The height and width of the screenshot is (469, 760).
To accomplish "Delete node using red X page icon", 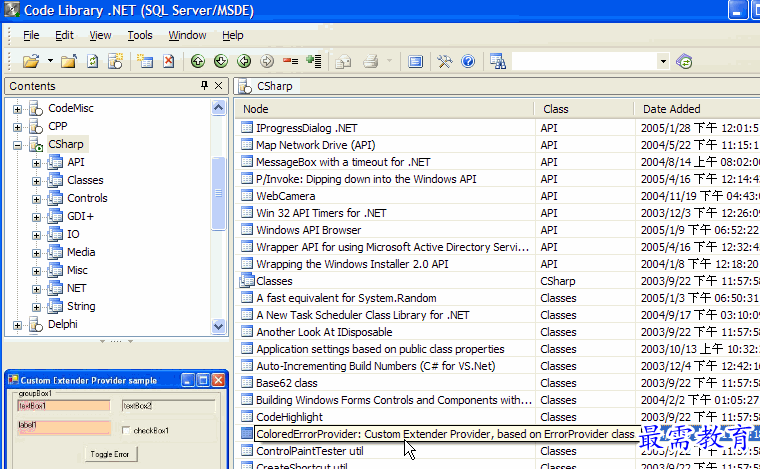I will pyautogui.click(x=168, y=62).
